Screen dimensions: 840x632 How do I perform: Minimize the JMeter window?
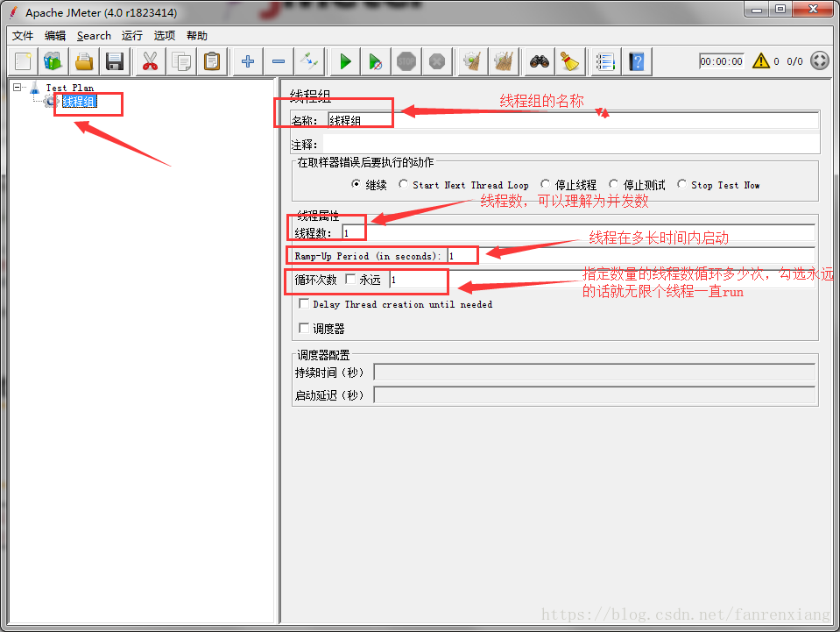pos(757,9)
